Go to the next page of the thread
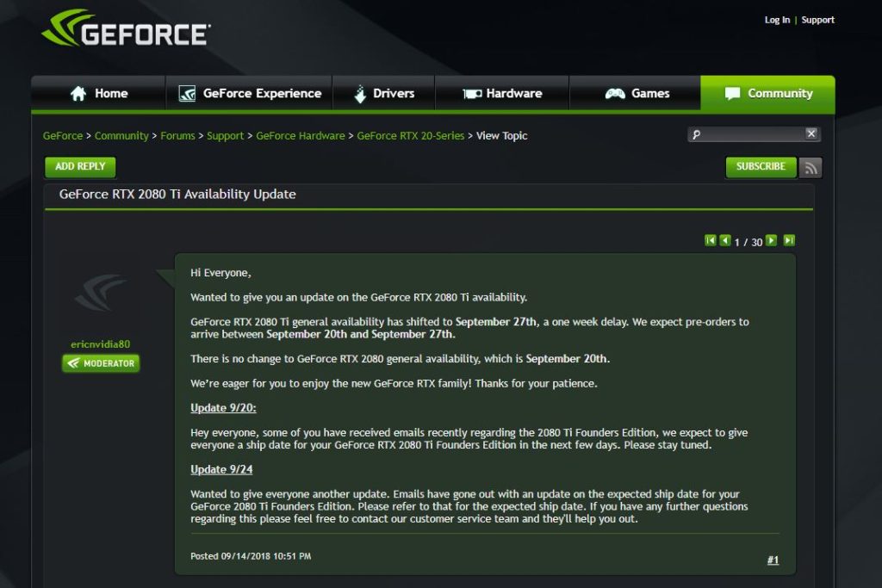The width and height of the screenshot is (882, 588). point(772,241)
